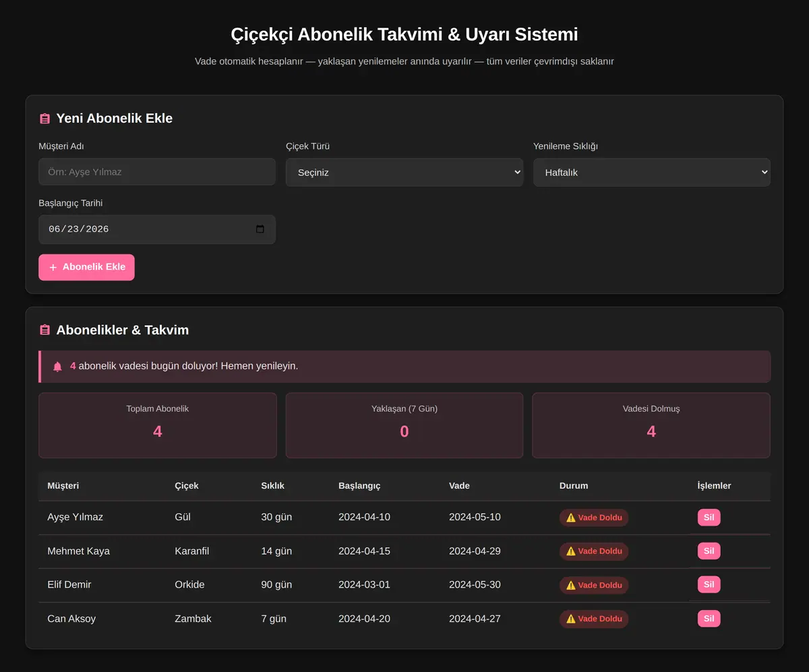Click the warning icon in Mehmet Kaya's status
This screenshot has width=809, height=672.
(571, 551)
